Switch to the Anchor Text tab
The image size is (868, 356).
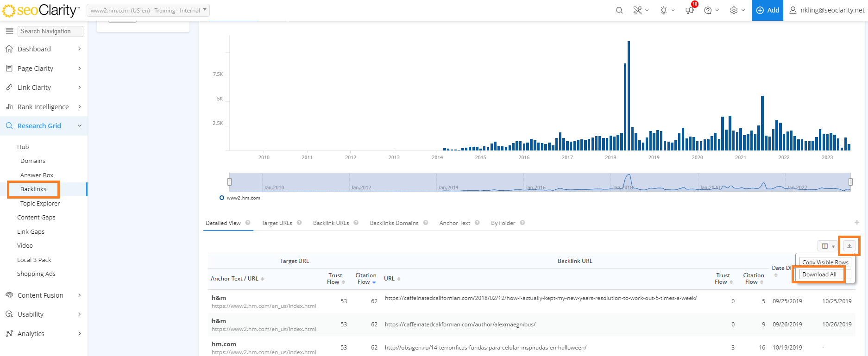(x=454, y=223)
